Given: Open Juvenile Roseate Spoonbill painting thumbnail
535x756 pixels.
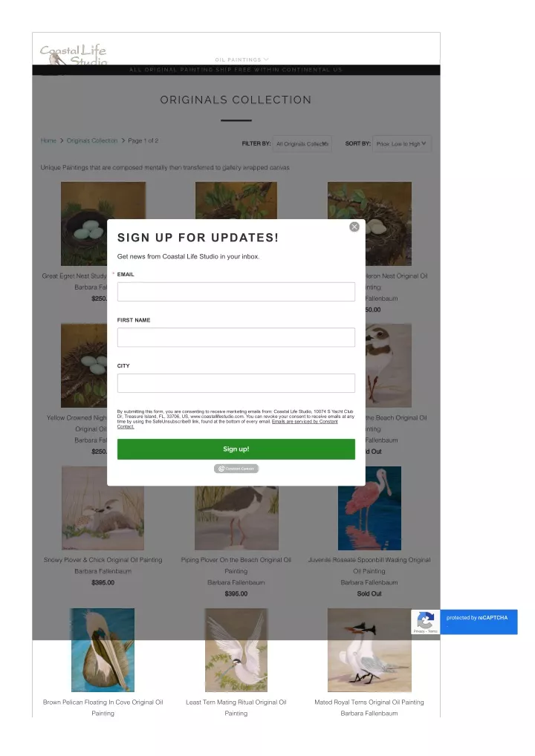Looking at the screenshot, I should click(369, 508).
